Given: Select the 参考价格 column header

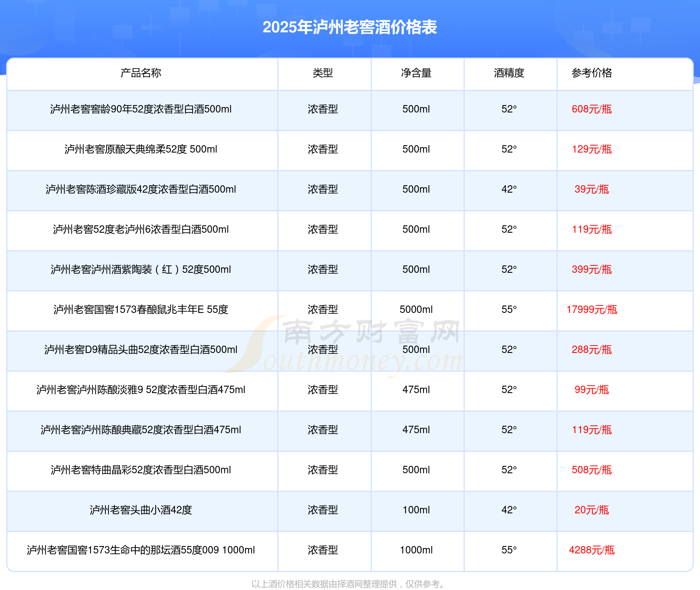Looking at the screenshot, I should [x=591, y=73].
